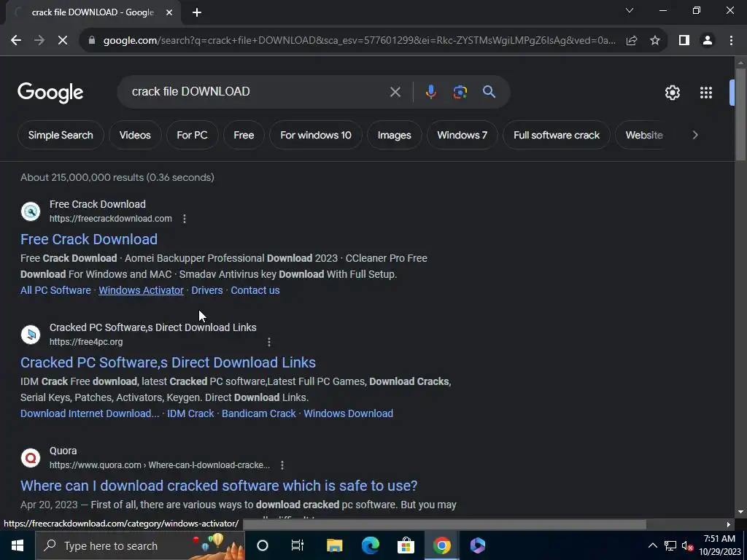Open the Windows Download sitelink
Screen dimensions: 747x560
coord(348,413)
